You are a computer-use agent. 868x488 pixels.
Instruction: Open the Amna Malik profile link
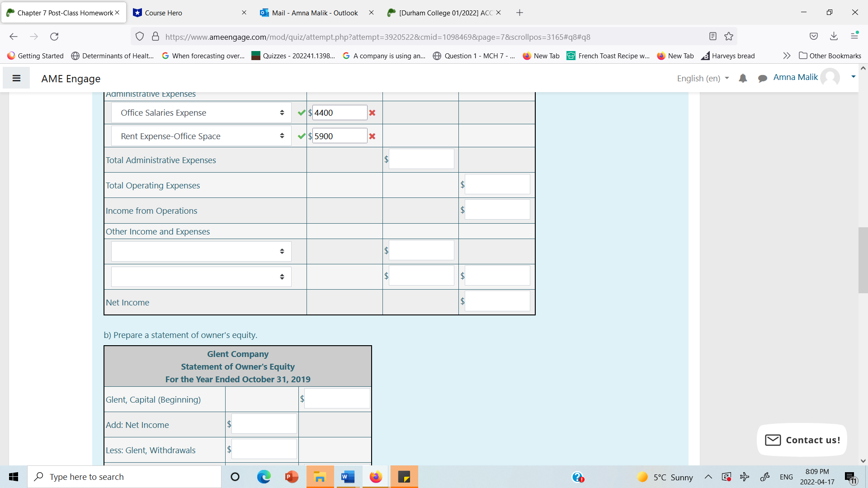(x=795, y=77)
